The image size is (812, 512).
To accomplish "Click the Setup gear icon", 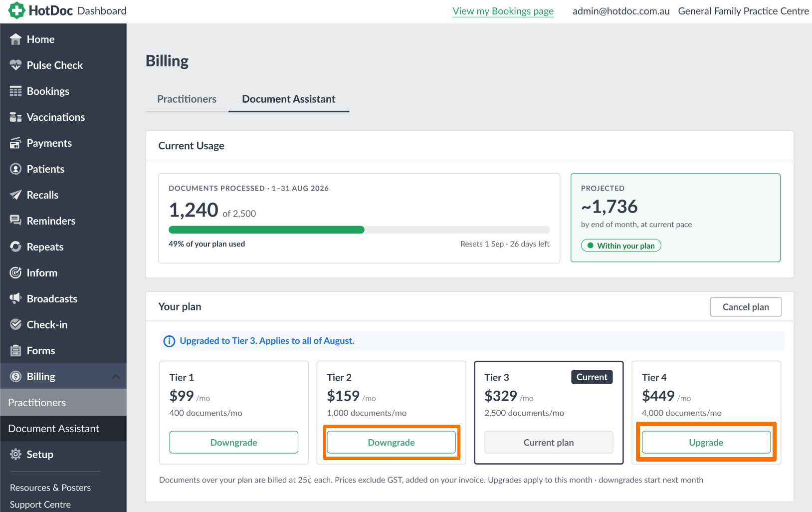I will [x=16, y=454].
